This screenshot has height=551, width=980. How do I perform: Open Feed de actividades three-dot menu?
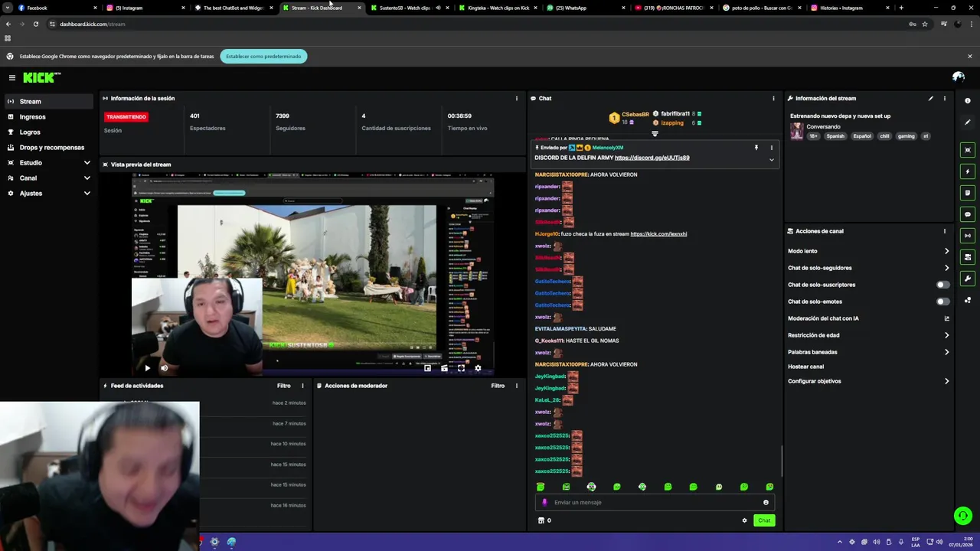point(302,386)
